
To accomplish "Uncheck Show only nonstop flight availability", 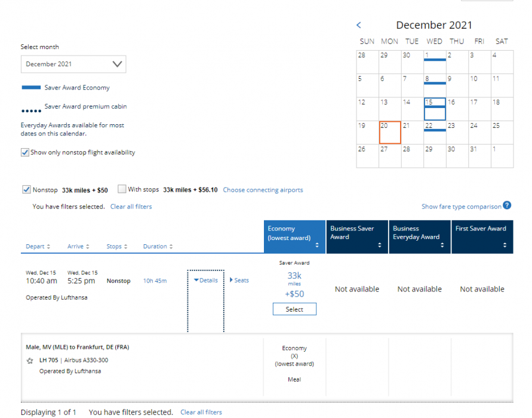I will tap(25, 152).
